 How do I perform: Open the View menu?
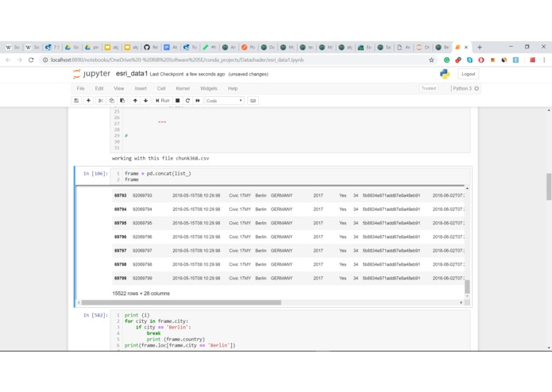[118, 88]
